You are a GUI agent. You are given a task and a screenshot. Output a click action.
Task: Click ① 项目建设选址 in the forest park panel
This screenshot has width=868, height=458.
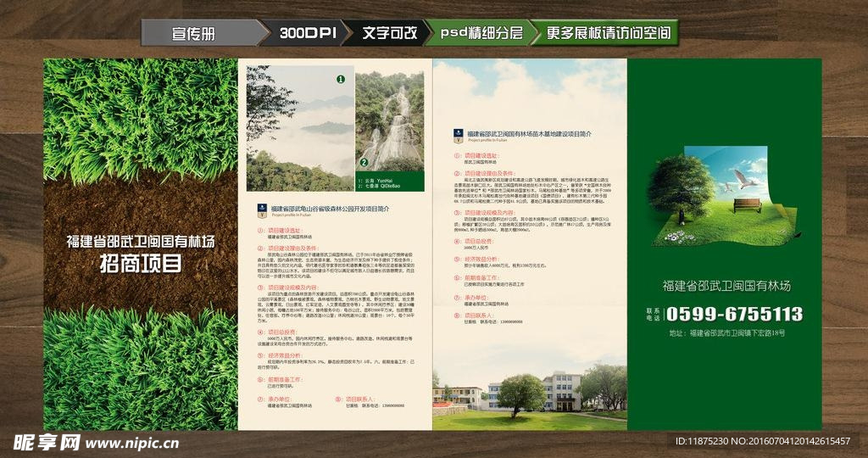pos(280,231)
